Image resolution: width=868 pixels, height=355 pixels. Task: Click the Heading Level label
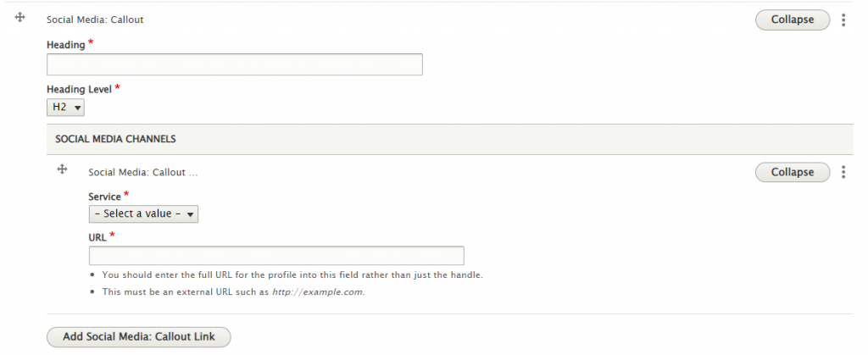(x=79, y=89)
